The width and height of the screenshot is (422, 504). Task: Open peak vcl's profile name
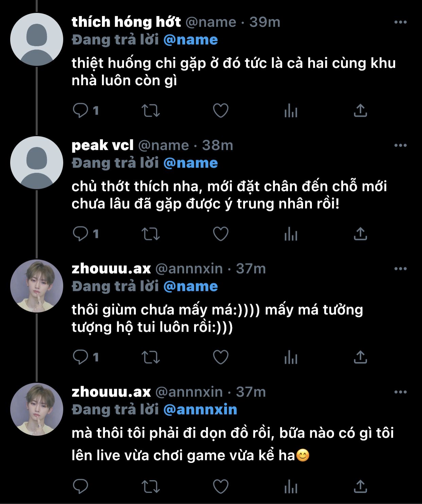(103, 145)
